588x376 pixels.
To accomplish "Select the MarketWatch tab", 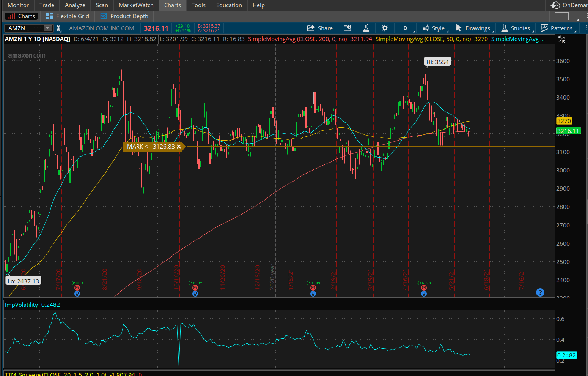I will [136, 5].
